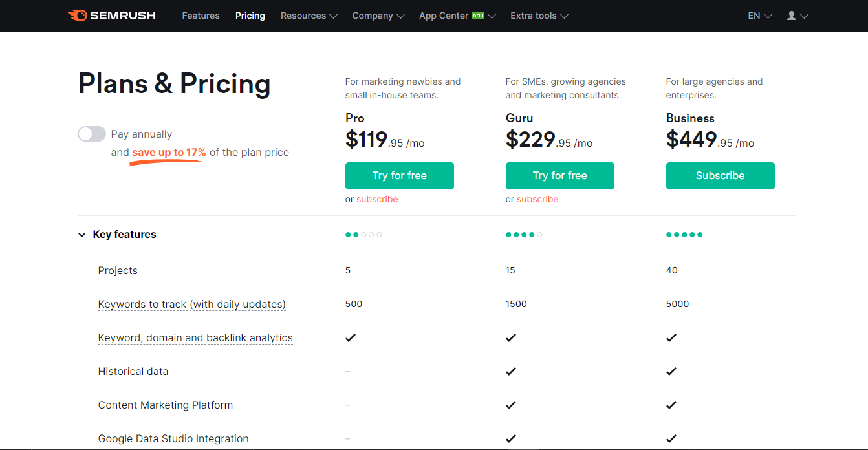Select Pricing in the navigation bar

point(250,16)
